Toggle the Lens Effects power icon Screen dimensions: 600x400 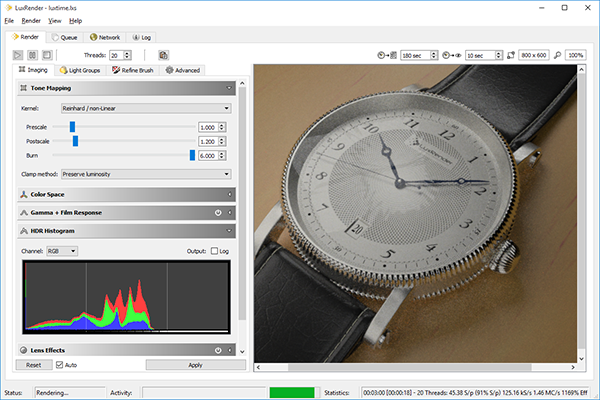tap(217, 350)
